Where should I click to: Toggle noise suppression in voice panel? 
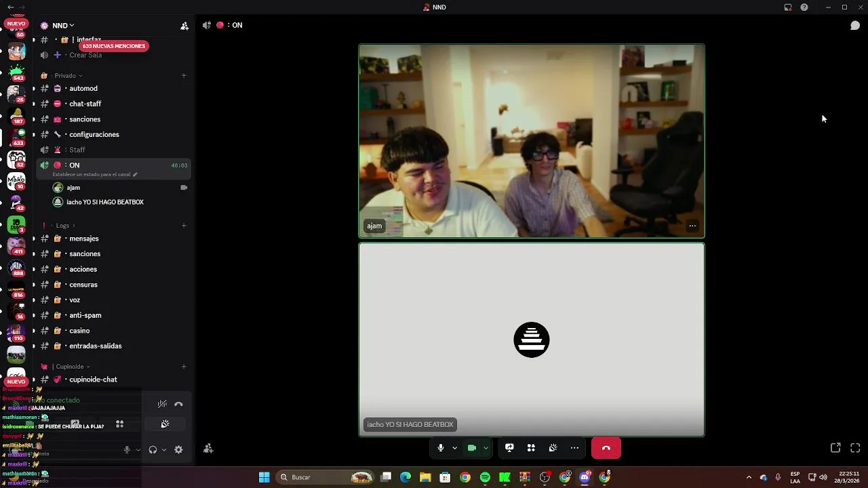coord(162,404)
